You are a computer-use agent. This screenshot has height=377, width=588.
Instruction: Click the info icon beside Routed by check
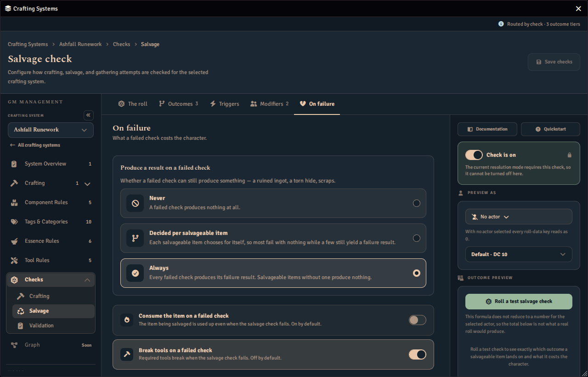click(x=501, y=24)
